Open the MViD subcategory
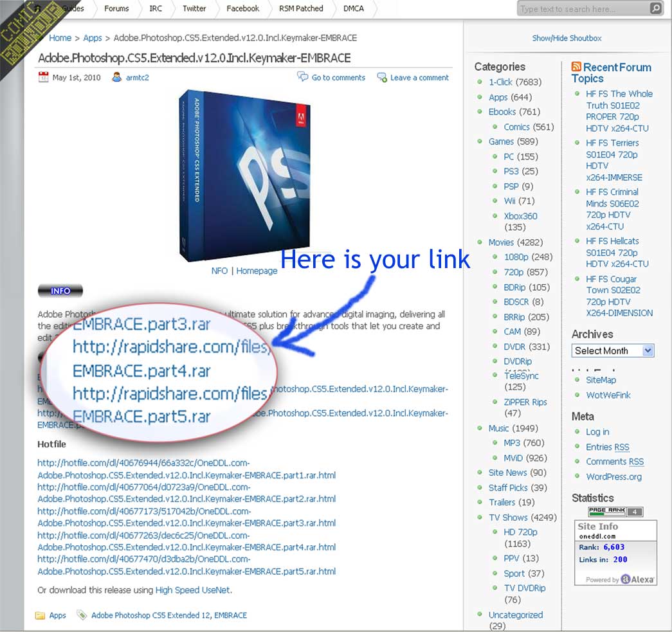 [x=513, y=458]
